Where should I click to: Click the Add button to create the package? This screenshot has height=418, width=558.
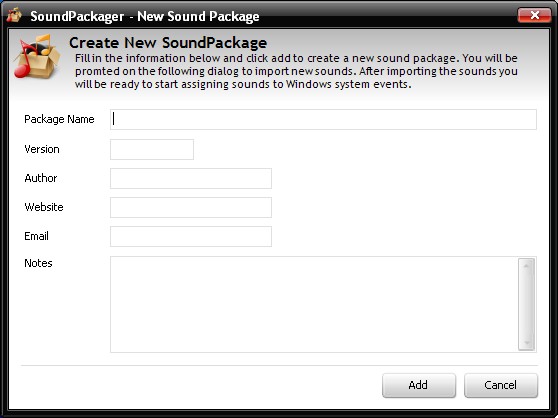point(419,385)
